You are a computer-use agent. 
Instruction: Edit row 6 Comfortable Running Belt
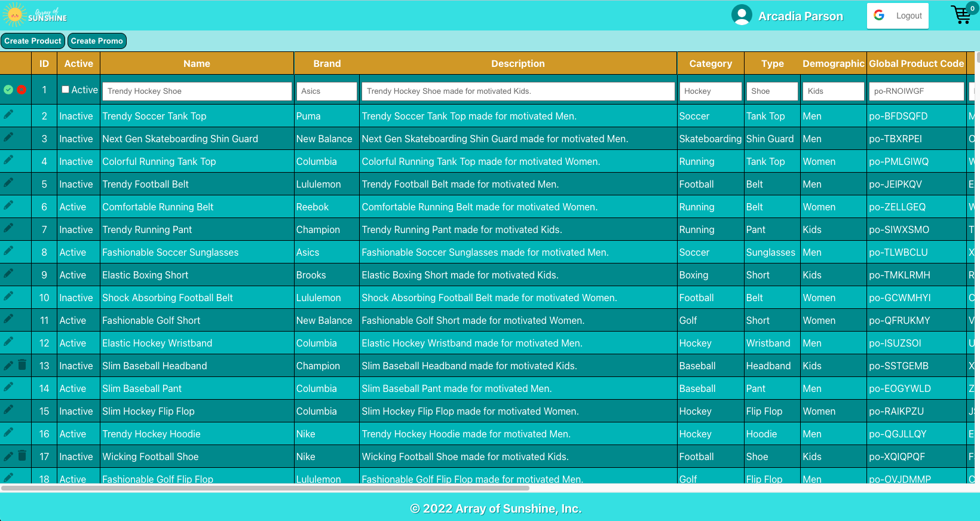(8, 205)
